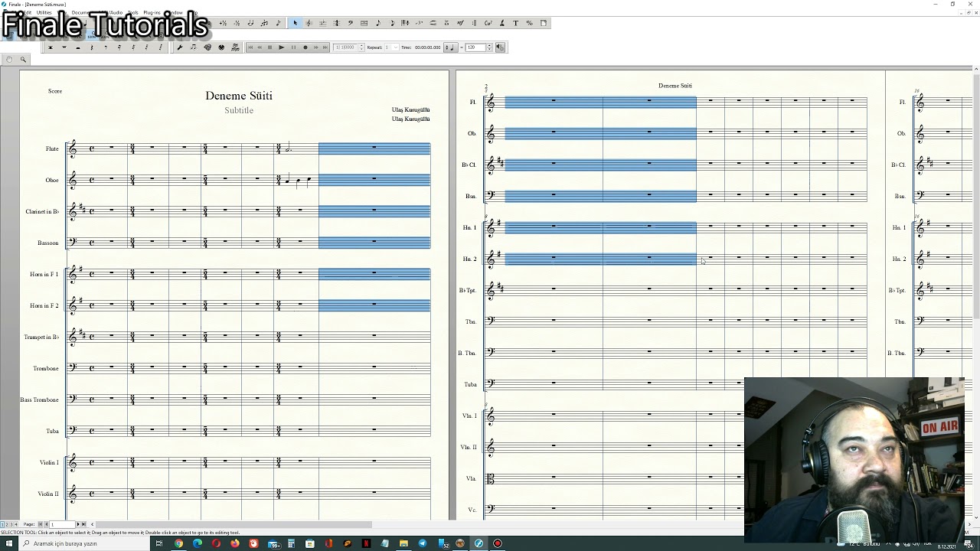
Task: Open the Windows Start menu
Action: (8, 543)
